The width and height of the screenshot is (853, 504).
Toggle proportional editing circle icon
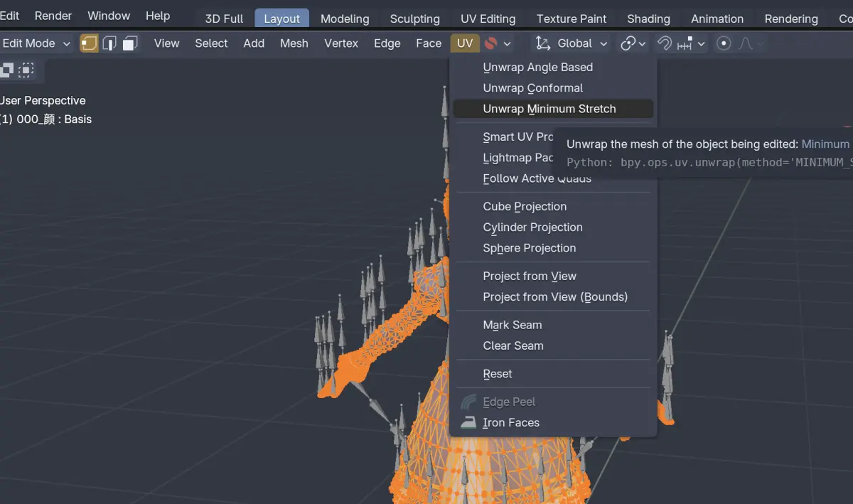coord(724,43)
